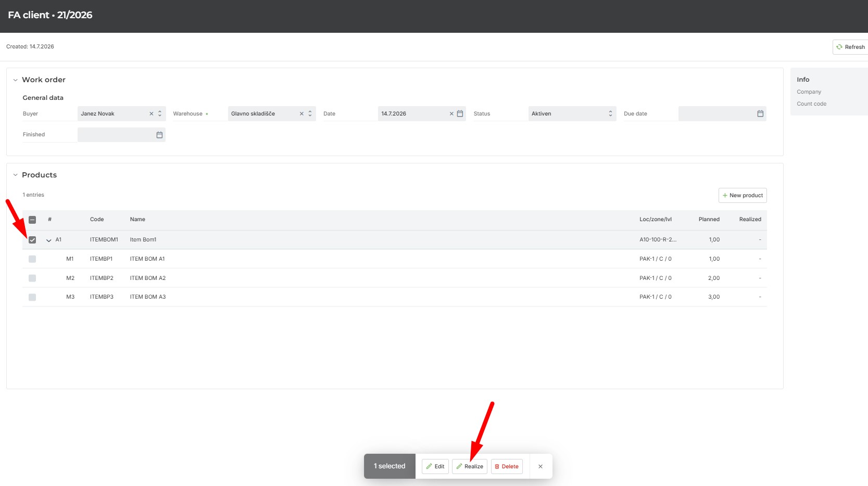Click the Name column header
Screen dimensions: 868x486
click(x=137, y=220)
